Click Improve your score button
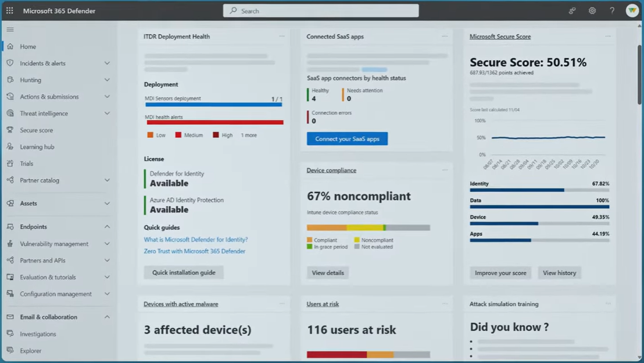 500,273
